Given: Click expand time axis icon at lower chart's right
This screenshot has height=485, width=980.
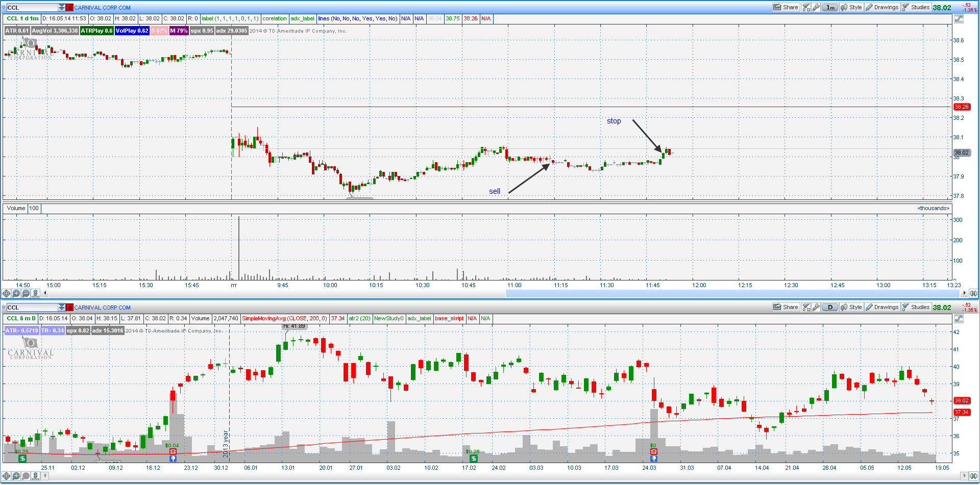Looking at the screenshot, I should 973,476.
